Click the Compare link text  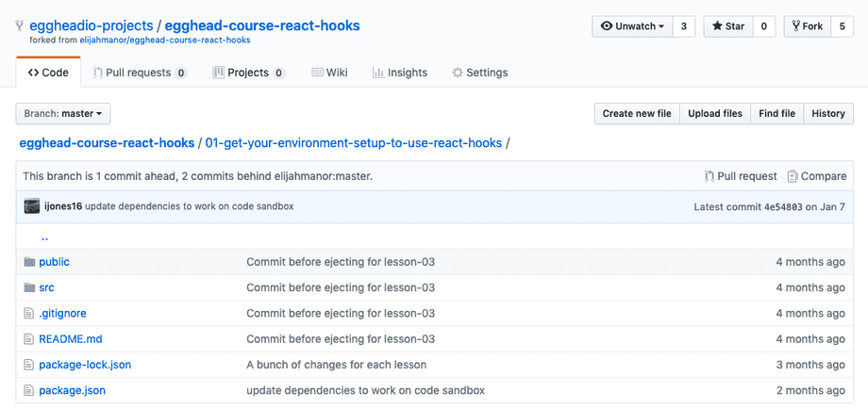coord(824,176)
